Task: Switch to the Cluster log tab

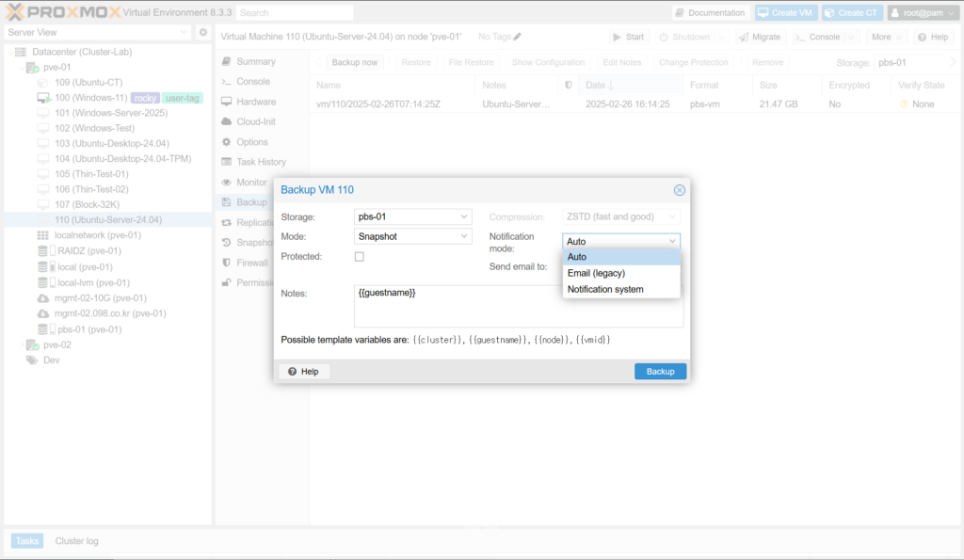Action: click(x=76, y=541)
